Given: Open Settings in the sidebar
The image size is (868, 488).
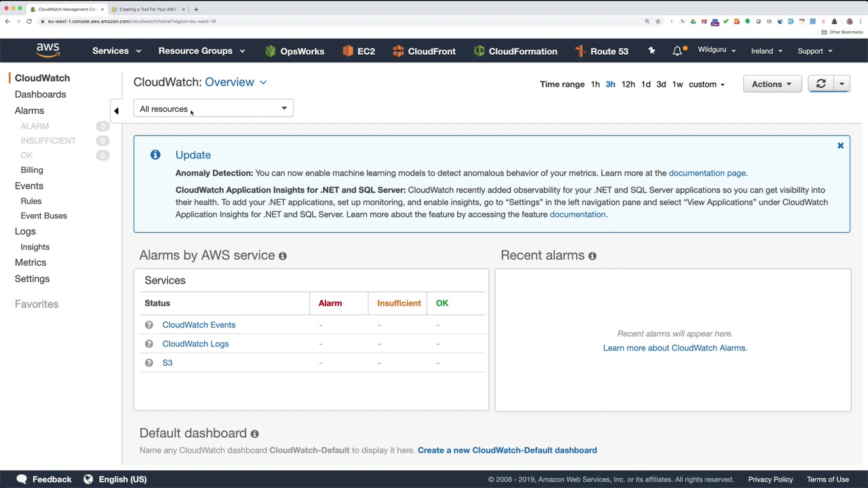Looking at the screenshot, I should [x=32, y=279].
